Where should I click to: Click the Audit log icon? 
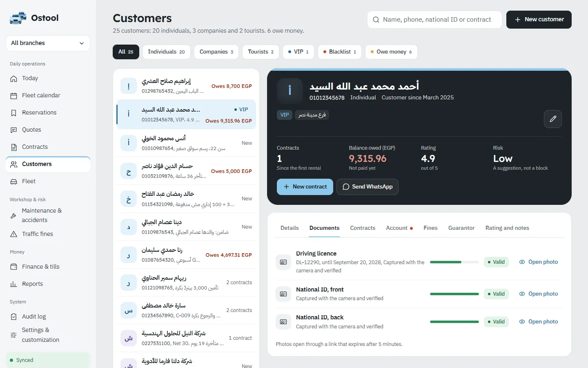pos(14,317)
